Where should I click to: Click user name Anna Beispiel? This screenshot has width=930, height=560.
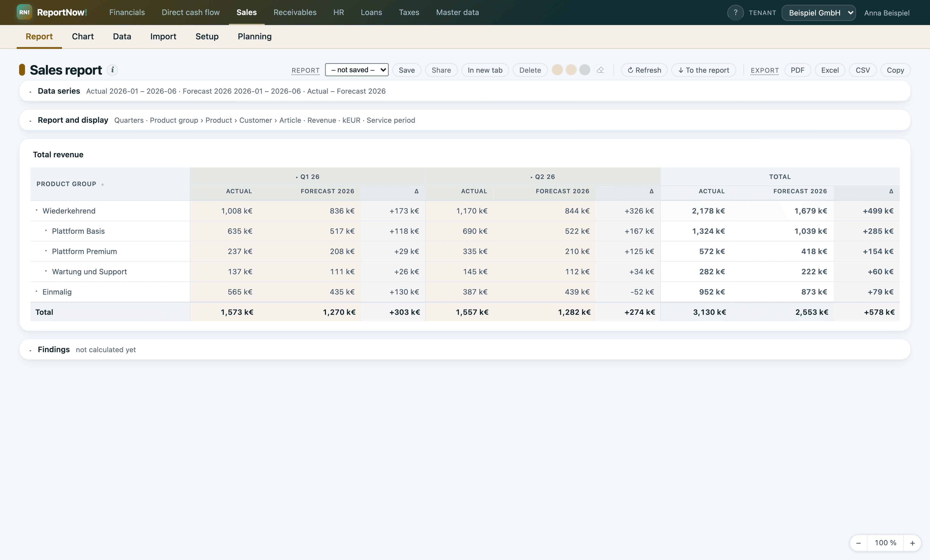[887, 13]
